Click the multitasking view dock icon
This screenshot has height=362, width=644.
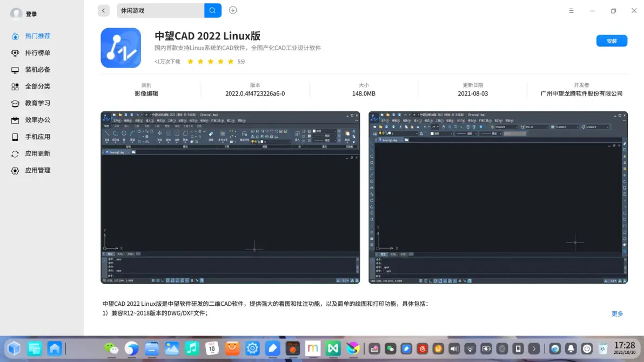[35, 349]
